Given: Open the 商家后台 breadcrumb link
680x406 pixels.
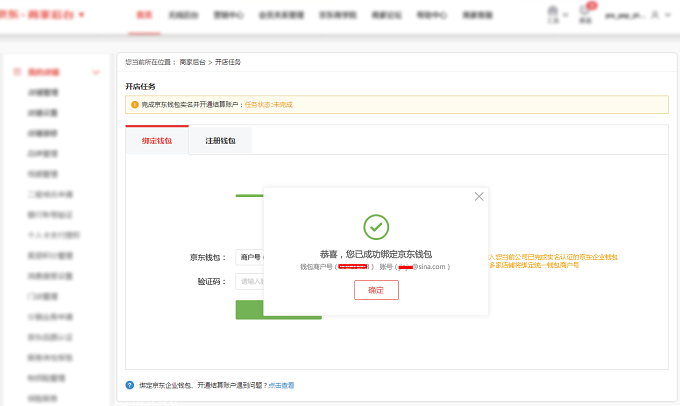Looking at the screenshot, I should pyautogui.click(x=192, y=62).
